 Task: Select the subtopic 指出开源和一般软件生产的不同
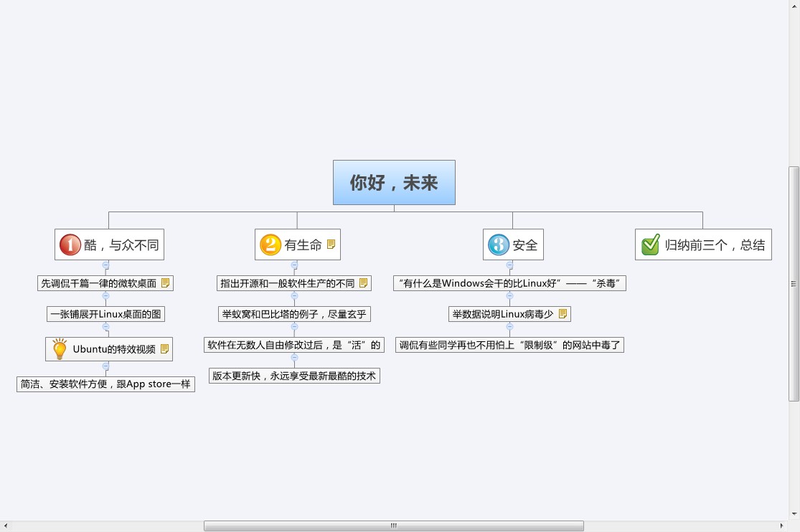coord(294,283)
